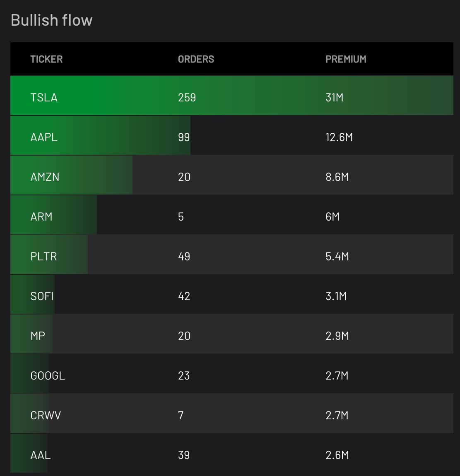Sort by the PREMIUM column header
This screenshot has height=476, width=460.
pyautogui.click(x=346, y=59)
